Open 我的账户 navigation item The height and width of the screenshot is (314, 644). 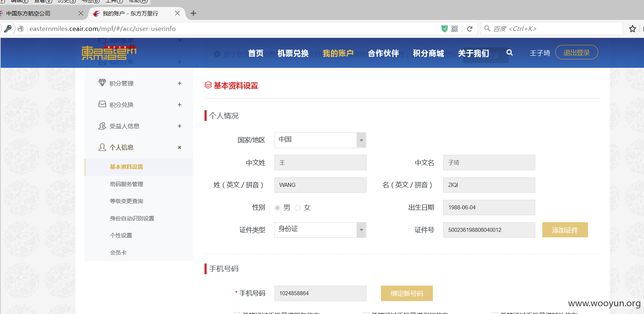338,53
